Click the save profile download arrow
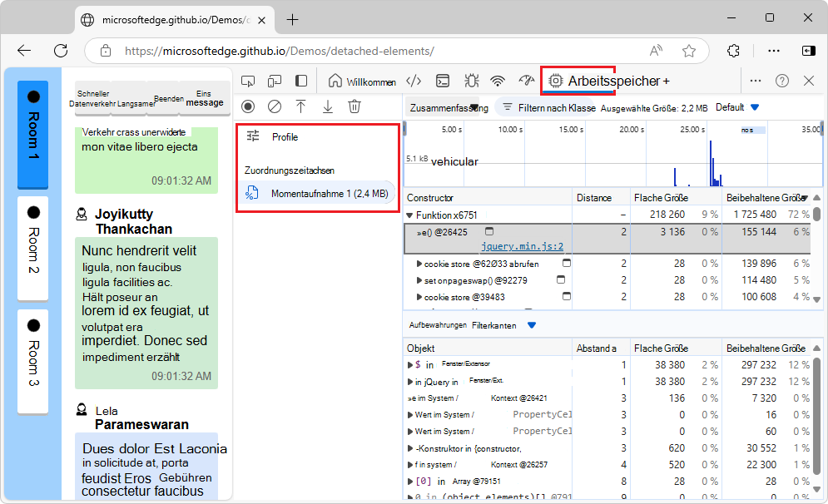 tap(328, 106)
